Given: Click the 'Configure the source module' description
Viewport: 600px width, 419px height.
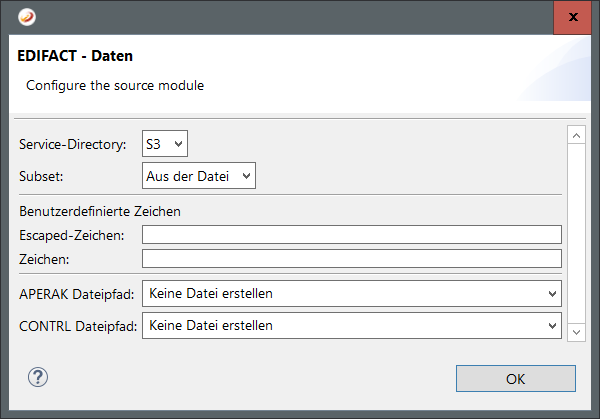Looking at the screenshot, I should pyautogui.click(x=115, y=86).
